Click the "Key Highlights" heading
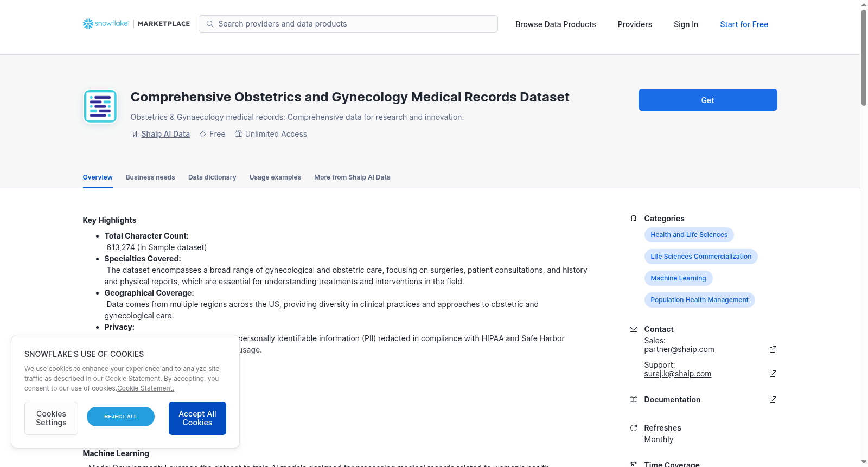Screen dimensions: 868x467 tap(110, 220)
